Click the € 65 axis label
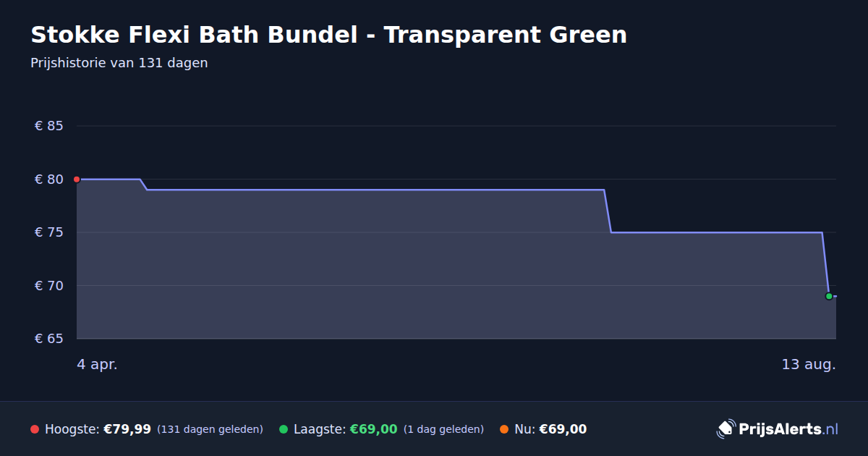868x456 pixels. click(x=49, y=339)
